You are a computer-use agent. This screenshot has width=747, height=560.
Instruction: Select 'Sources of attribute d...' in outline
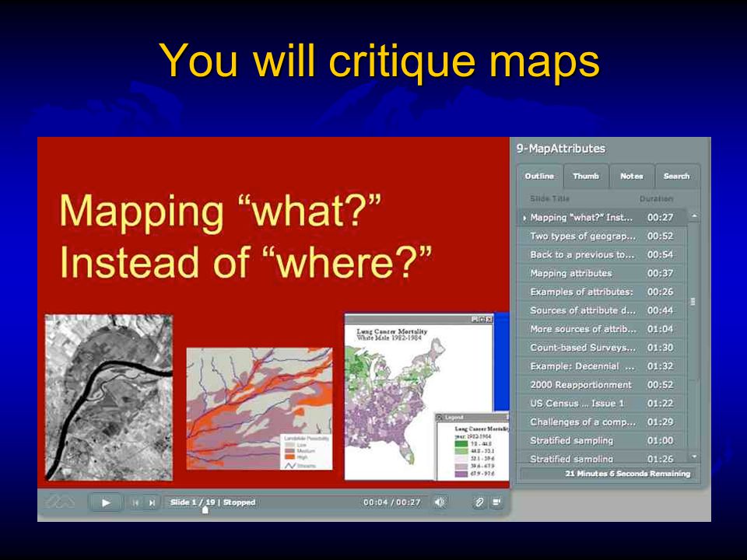tap(602, 310)
